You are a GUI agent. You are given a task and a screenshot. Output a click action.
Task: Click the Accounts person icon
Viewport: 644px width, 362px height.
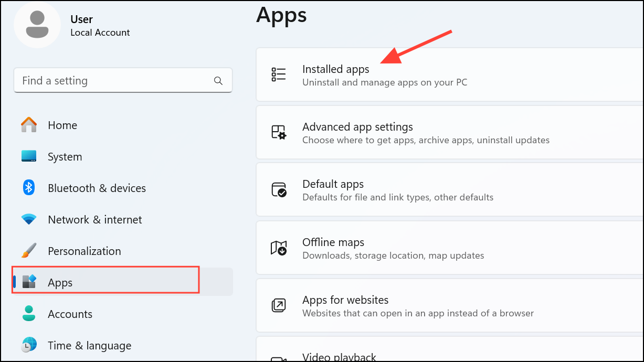click(x=29, y=314)
